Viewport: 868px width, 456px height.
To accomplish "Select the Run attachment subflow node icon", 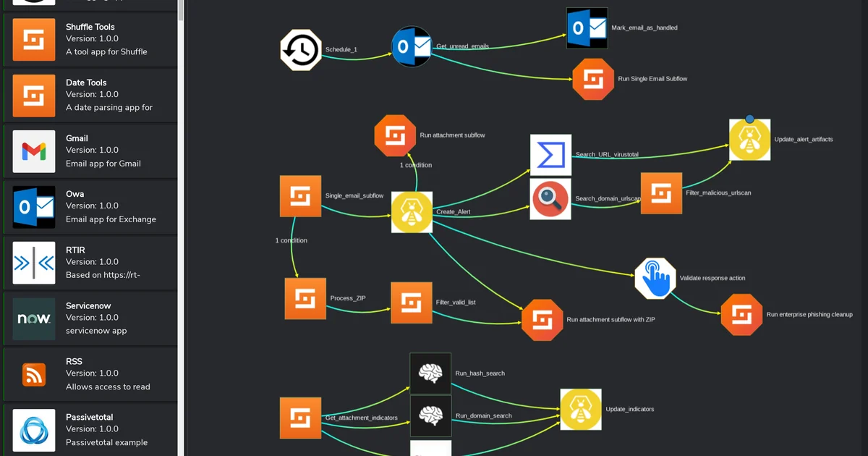I will click(395, 135).
